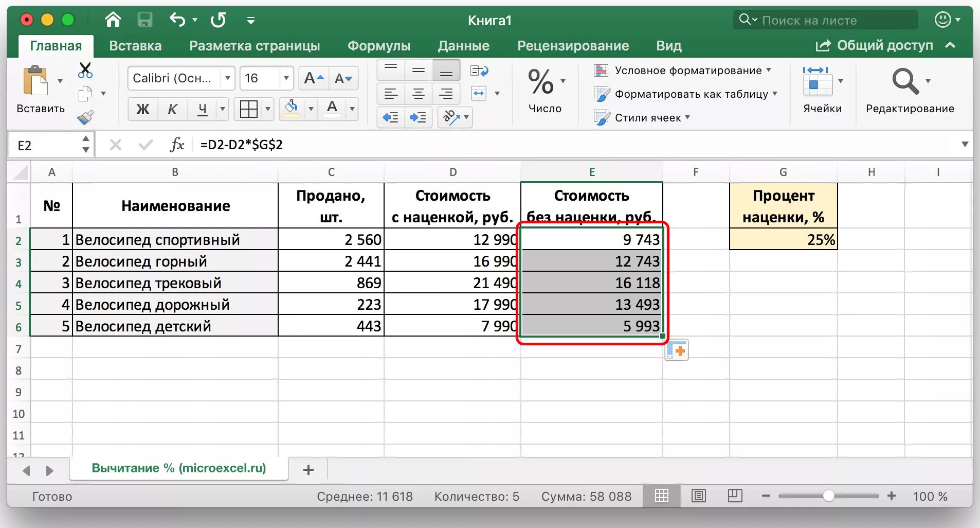Toggle Underline (Ч) formatting
This screenshot has height=528, width=980.
[202, 109]
